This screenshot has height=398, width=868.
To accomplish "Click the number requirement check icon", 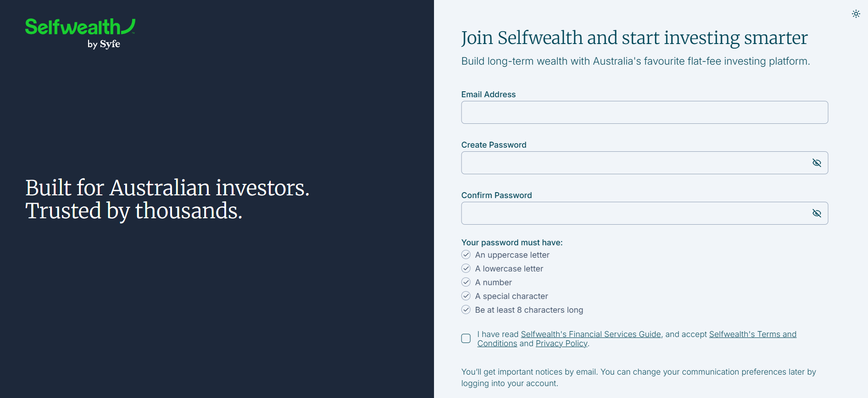I will tap(466, 282).
